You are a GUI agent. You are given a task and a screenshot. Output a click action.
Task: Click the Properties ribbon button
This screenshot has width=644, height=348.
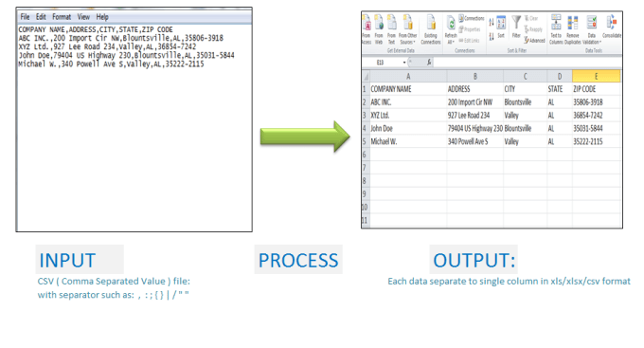[x=470, y=29]
